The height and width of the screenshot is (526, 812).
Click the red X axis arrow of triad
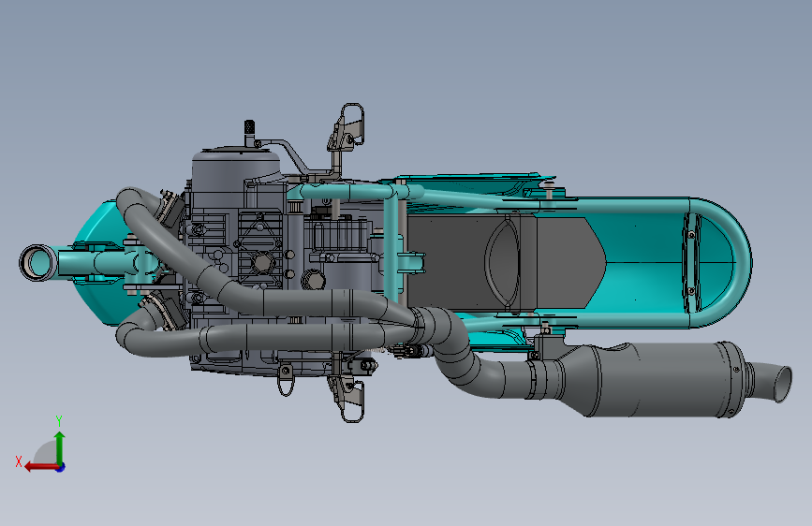coord(40,467)
